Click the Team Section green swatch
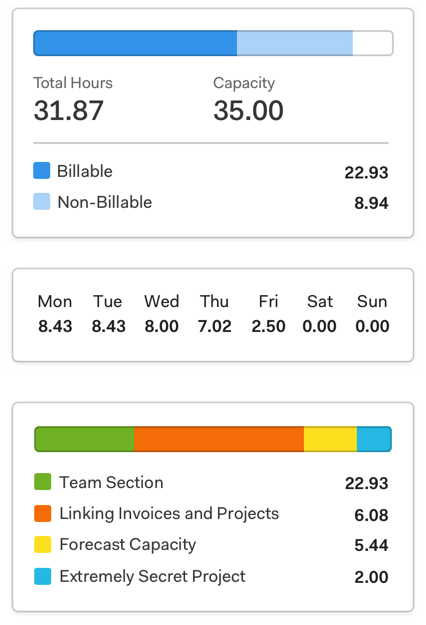The image size is (426, 625). pos(43,482)
